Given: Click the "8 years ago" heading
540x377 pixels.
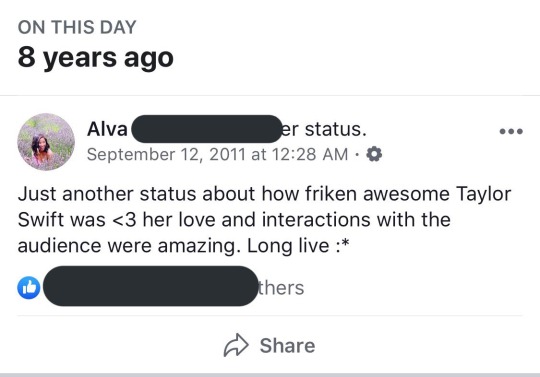Looking at the screenshot, I should point(96,57).
